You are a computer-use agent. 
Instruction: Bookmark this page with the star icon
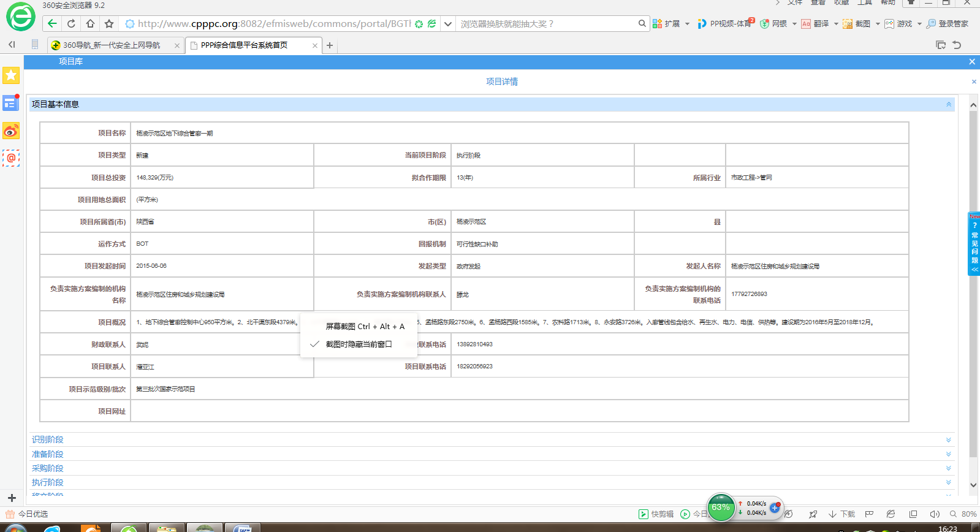pos(109,23)
